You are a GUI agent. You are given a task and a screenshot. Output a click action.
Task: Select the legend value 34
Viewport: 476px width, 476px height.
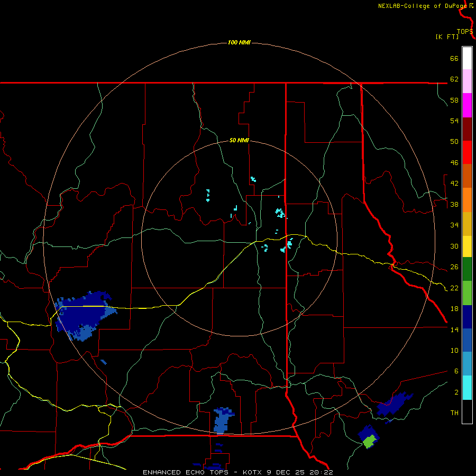[454, 225]
